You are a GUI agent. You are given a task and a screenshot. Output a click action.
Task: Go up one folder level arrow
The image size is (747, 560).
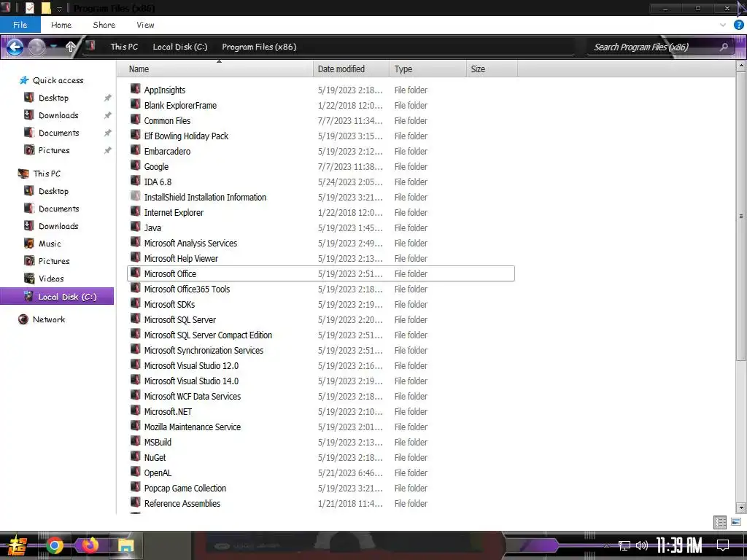pos(71,47)
